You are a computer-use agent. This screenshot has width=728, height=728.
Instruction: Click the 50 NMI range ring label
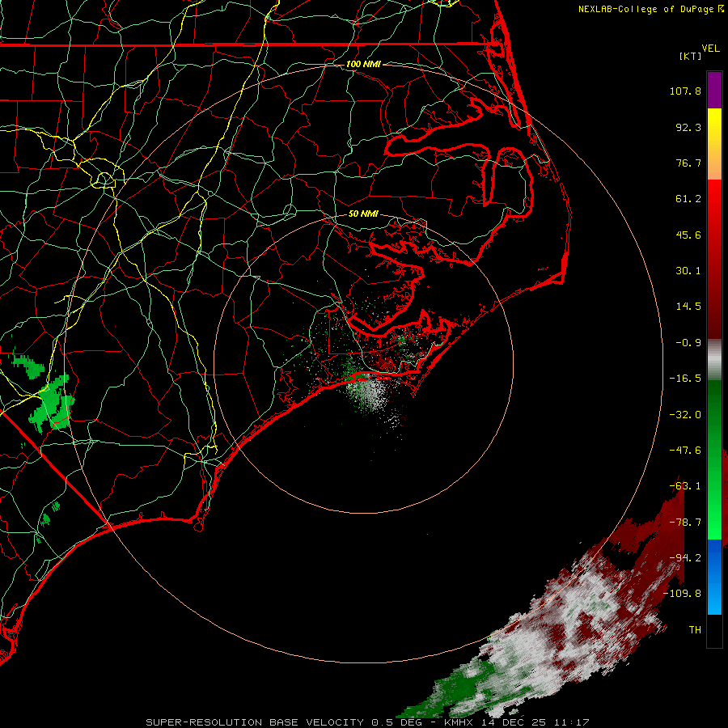363,214
